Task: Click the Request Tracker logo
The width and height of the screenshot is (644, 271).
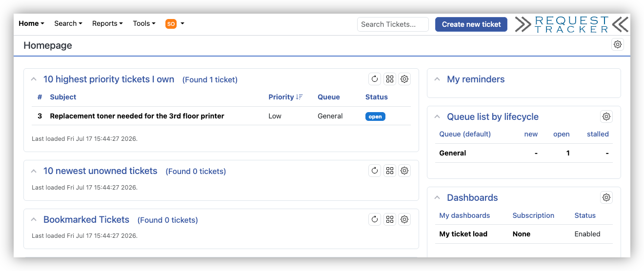Action: pyautogui.click(x=572, y=24)
